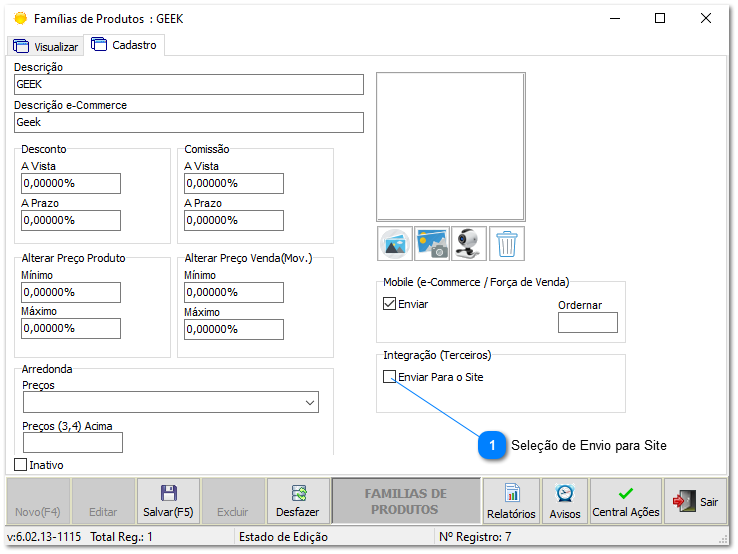Click the empty product image preview area
Viewport: 738px width, 554px height.
[x=450, y=146]
